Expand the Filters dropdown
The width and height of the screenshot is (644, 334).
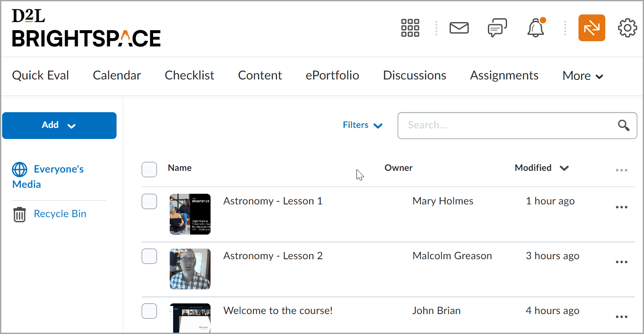362,125
